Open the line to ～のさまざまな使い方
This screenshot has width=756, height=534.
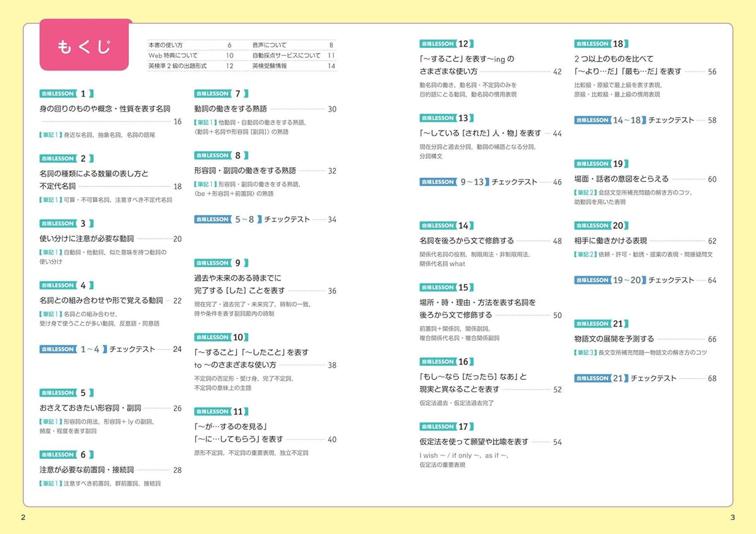tap(235, 365)
